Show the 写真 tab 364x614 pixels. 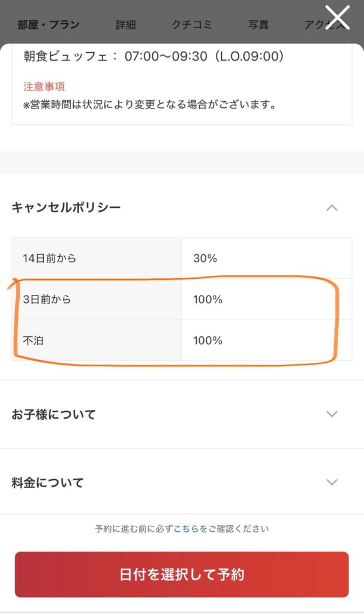pyautogui.click(x=258, y=25)
